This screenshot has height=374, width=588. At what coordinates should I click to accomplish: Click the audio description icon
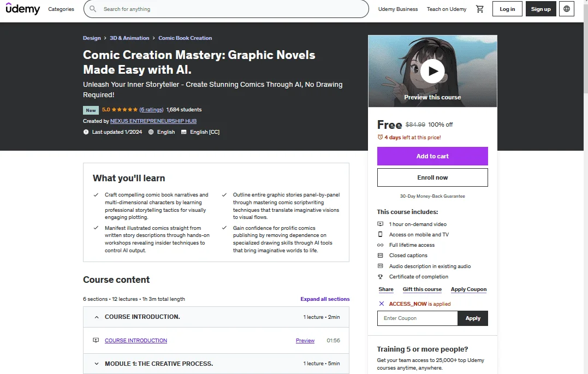pos(380,266)
